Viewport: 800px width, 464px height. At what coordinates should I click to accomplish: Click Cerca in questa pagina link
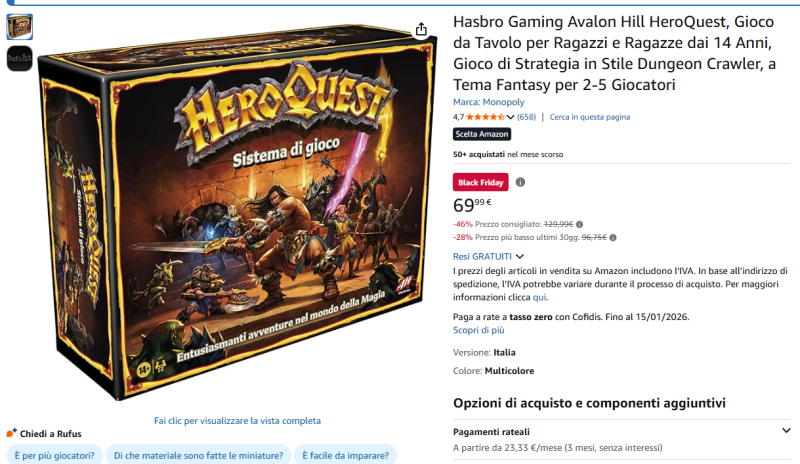pyautogui.click(x=590, y=117)
